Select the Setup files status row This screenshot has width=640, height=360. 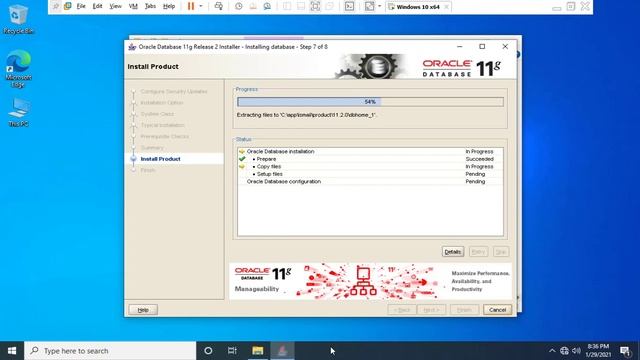coord(370,174)
